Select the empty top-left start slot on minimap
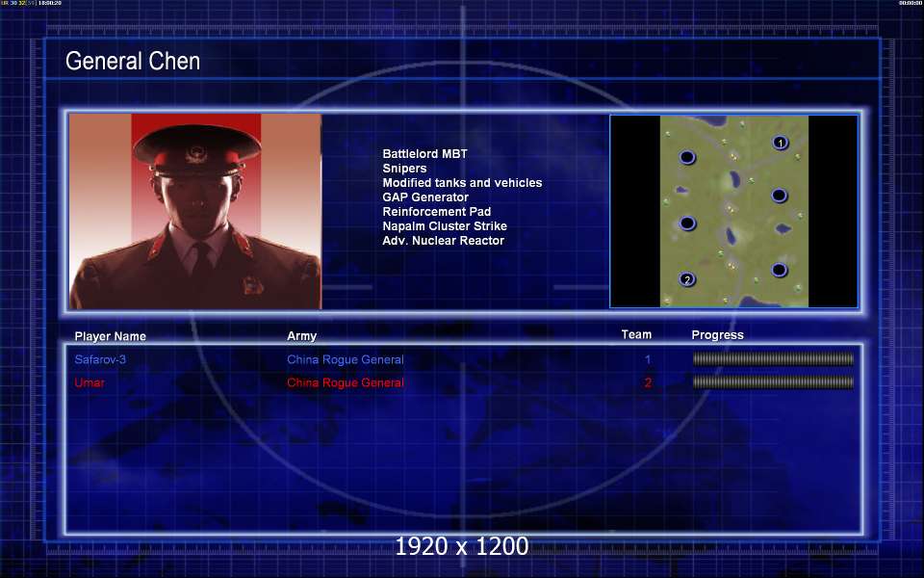This screenshot has height=578, width=924. (x=687, y=157)
